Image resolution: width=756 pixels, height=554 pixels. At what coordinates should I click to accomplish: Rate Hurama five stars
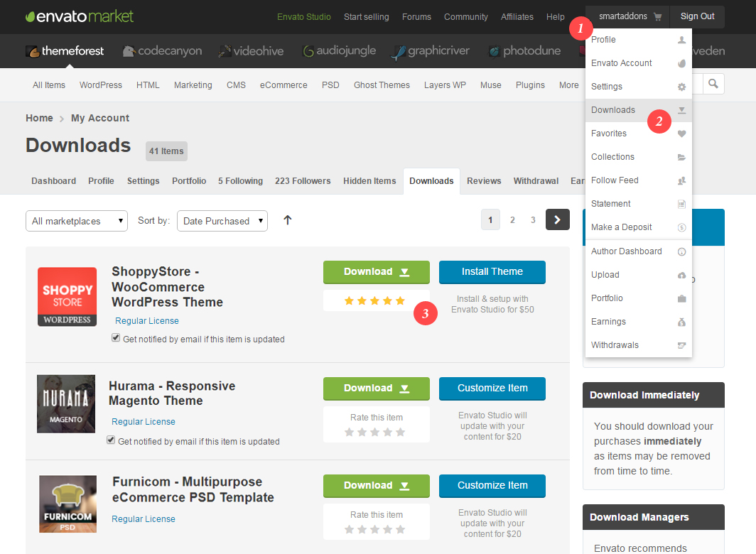(400, 432)
